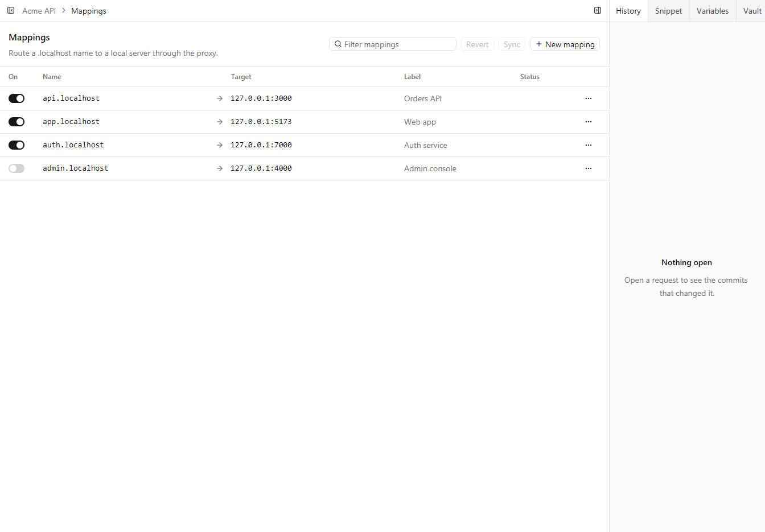Click the Mappings breadcrumb item
The width and height of the screenshot is (765, 532).
89,11
